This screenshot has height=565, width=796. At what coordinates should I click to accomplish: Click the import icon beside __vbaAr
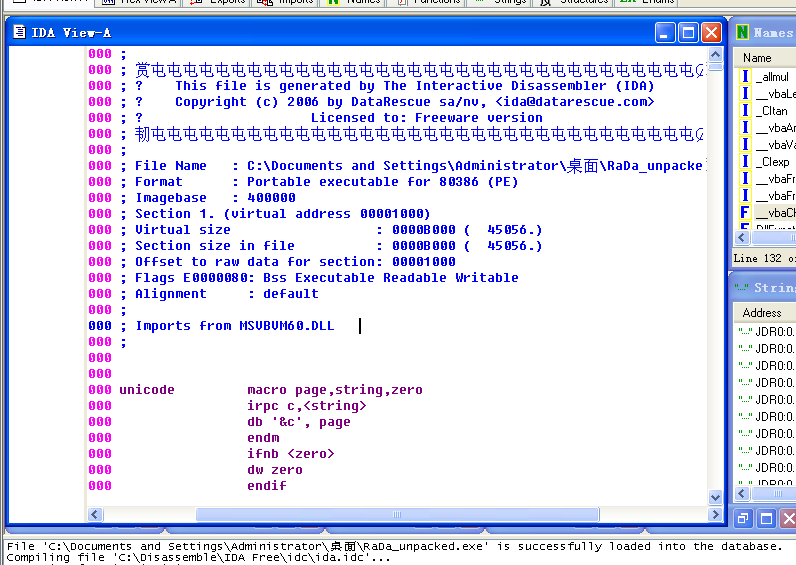[745, 128]
